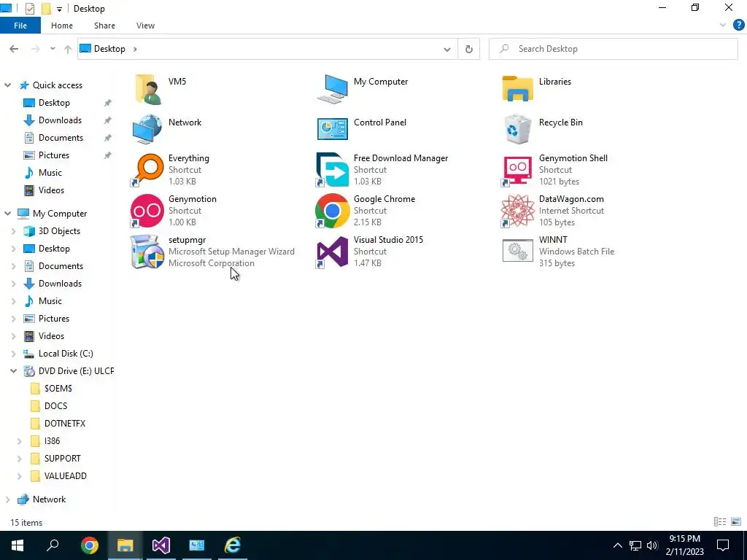Screen dimensions: 747x560
Task: Open the Windows Start menu
Action: pos(18,545)
